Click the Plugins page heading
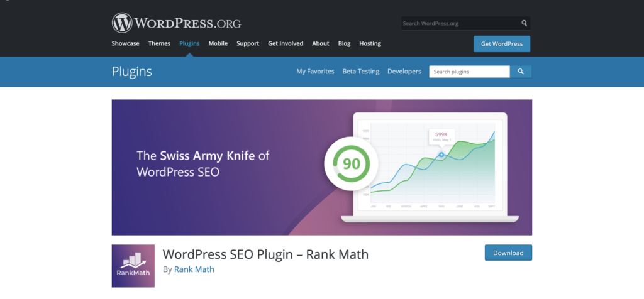644x299 pixels. (x=132, y=72)
